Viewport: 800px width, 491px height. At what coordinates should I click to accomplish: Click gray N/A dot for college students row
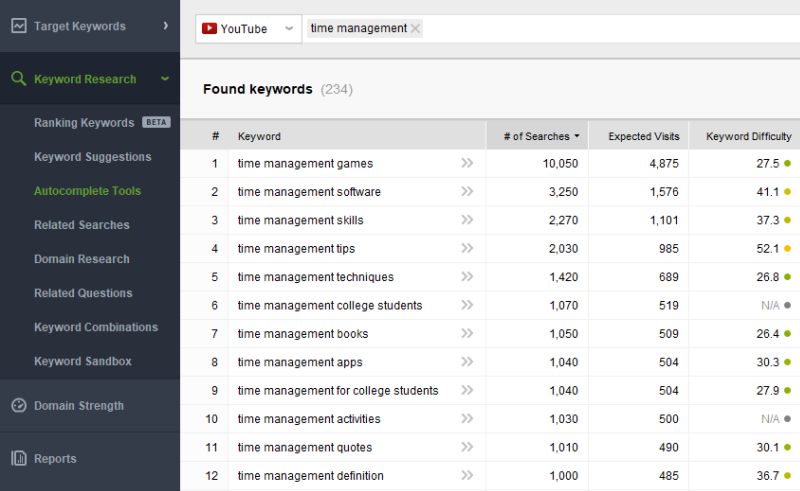(x=787, y=305)
